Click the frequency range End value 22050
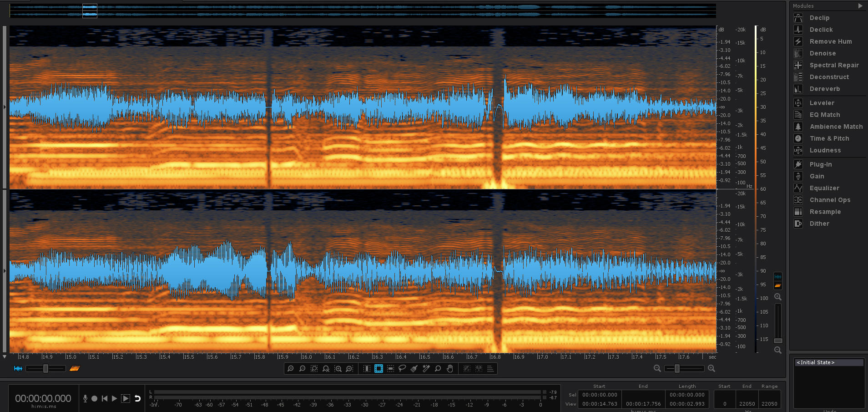The height and width of the screenshot is (412, 868). (x=747, y=404)
